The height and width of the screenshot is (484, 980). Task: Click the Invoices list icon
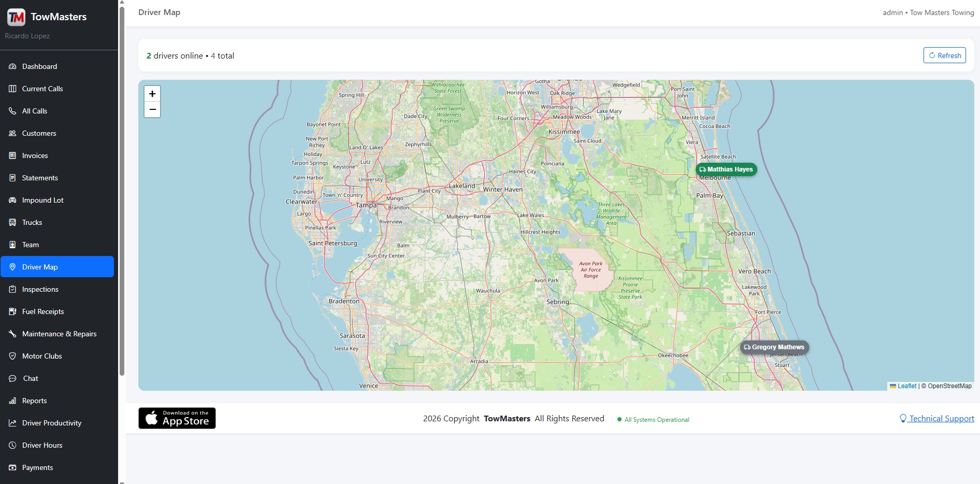12,155
